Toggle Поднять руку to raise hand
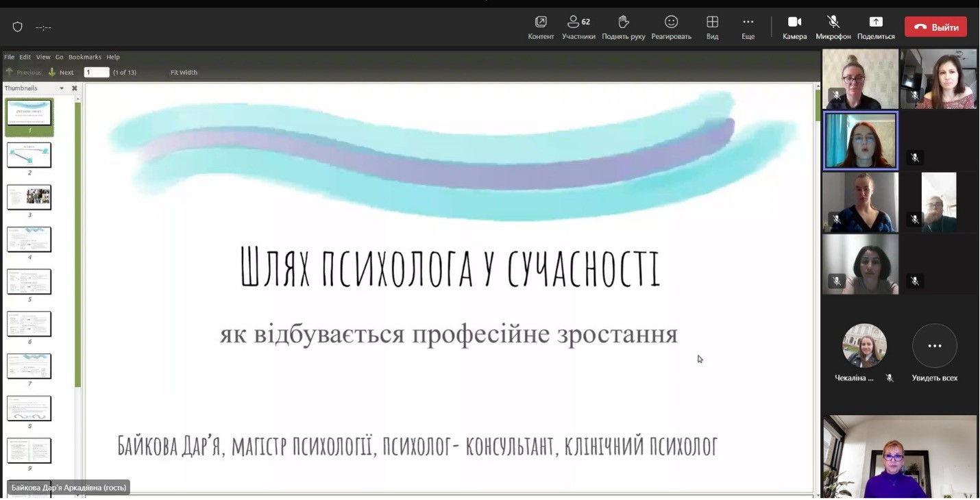The width and height of the screenshot is (980, 500). [x=624, y=27]
